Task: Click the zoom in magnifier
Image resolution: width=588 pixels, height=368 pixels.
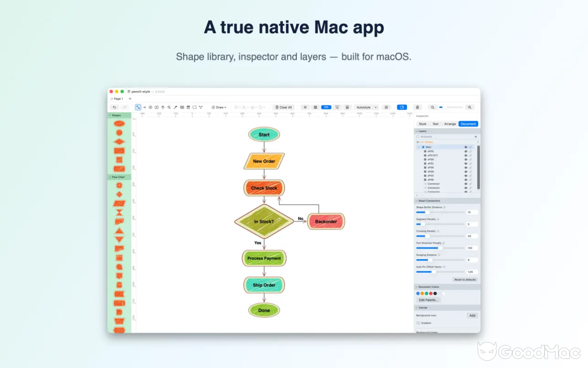Action: click(469, 107)
